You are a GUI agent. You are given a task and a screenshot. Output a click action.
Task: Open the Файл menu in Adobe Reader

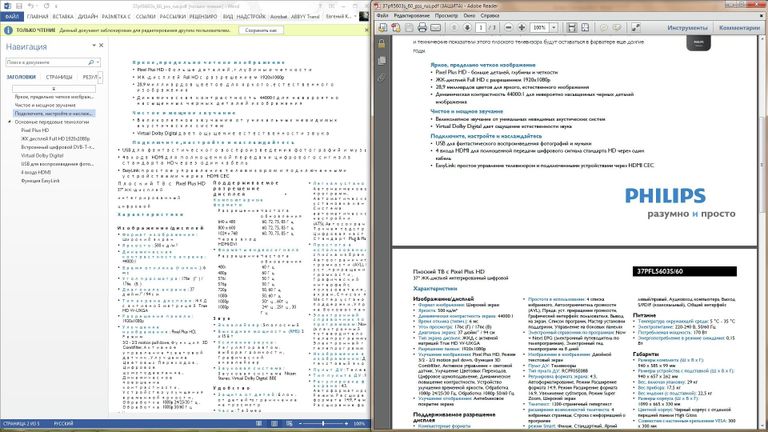pos(383,16)
